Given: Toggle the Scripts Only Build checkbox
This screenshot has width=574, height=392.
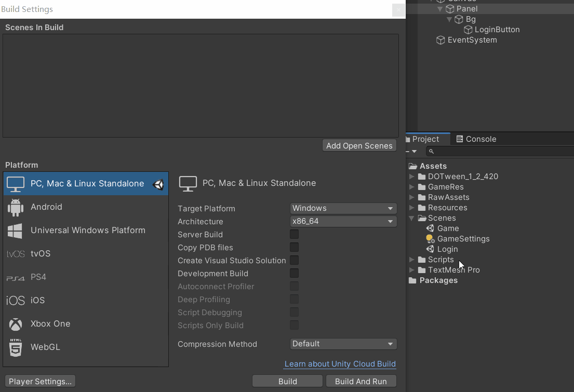Looking at the screenshot, I should click(294, 326).
